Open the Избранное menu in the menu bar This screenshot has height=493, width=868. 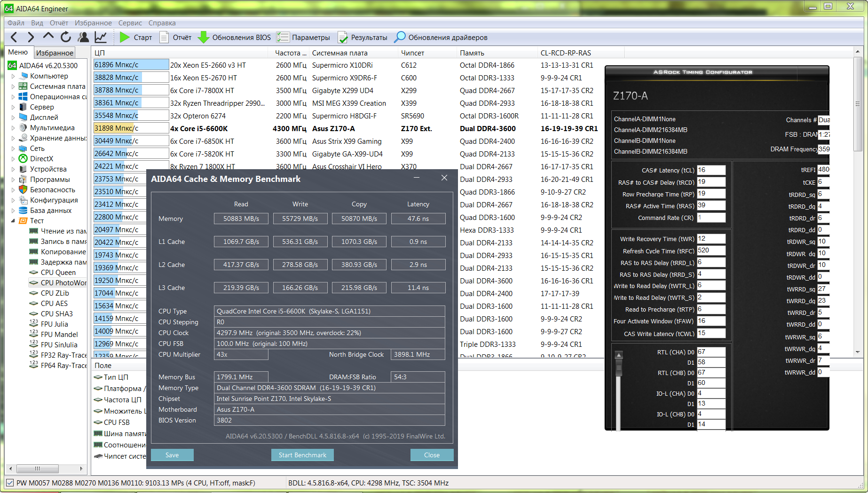93,23
